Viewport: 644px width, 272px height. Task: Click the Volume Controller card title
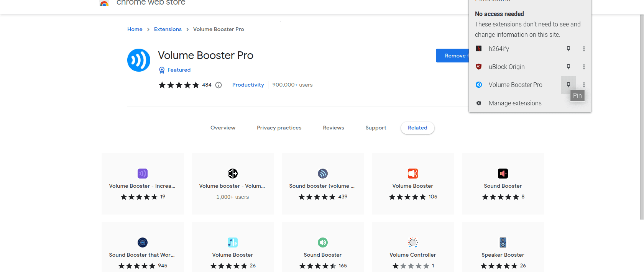tap(413, 255)
